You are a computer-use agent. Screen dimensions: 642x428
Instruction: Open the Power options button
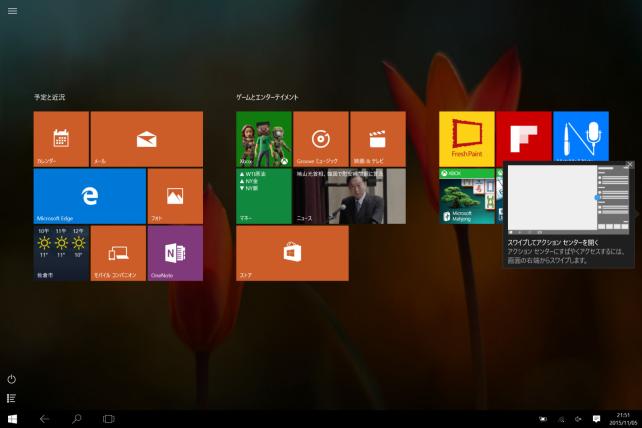point(12,379)
